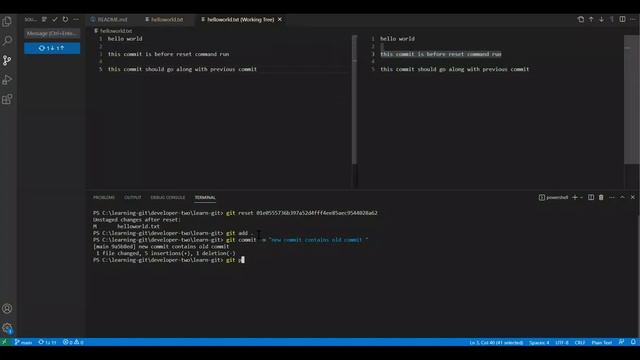Click the refresh icon in Source Control header
The width and height of the screenshot is (640, 360).
(x=65, y=19)
